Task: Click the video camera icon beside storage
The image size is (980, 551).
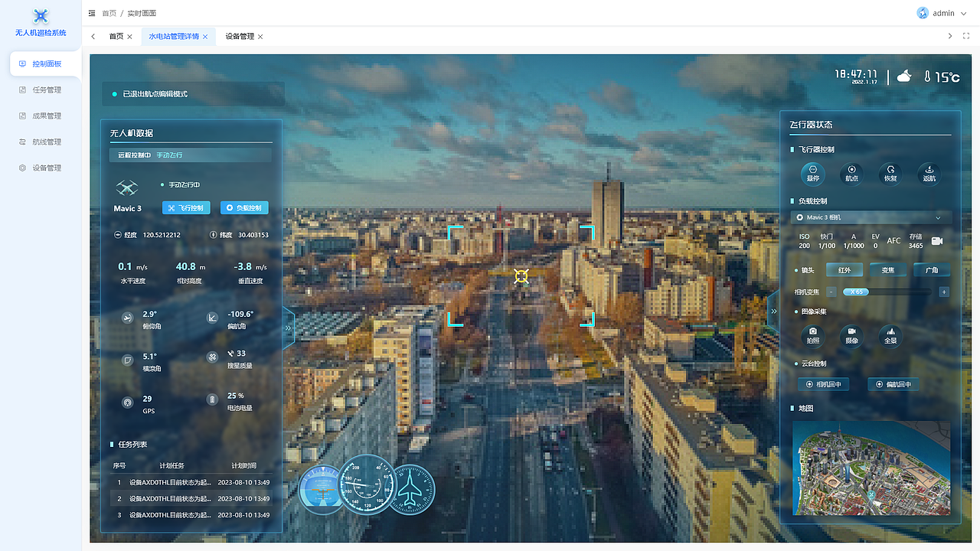Action: click(937, 240)
